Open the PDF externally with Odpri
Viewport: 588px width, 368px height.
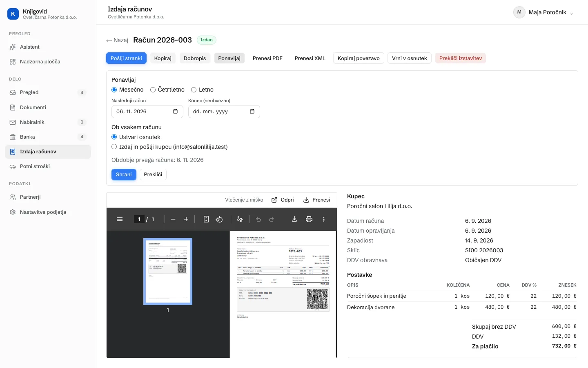pyautogui.click(x=283, y=200)
